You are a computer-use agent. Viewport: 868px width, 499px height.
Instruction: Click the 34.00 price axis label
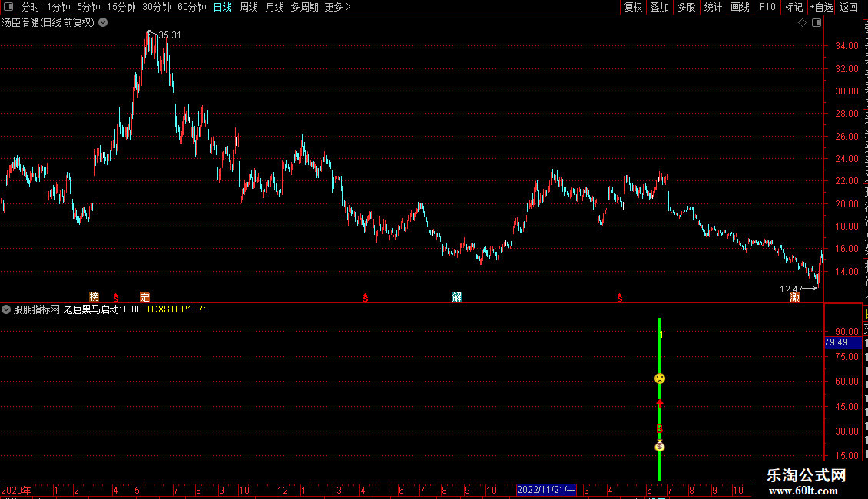pyautogui.click(x=847, y=46)
